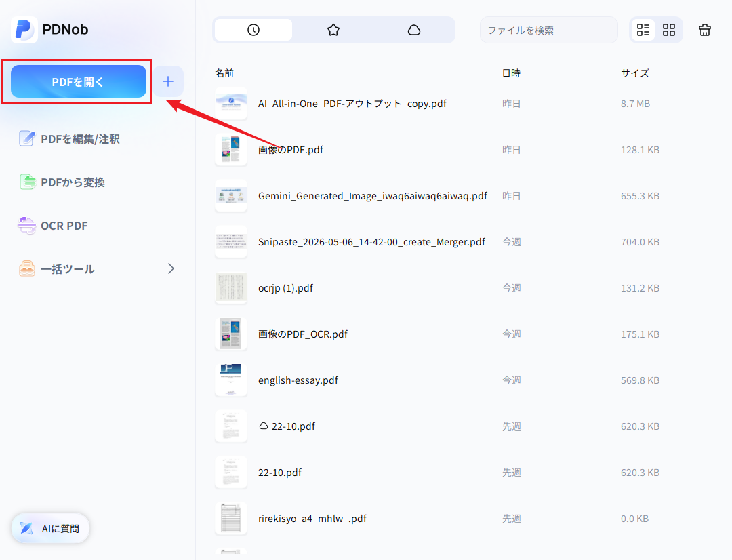Image resolution: width=732 pixels, height=560 pixels.
Task: Click the PDNob logo icon
Action: point(24,29)
